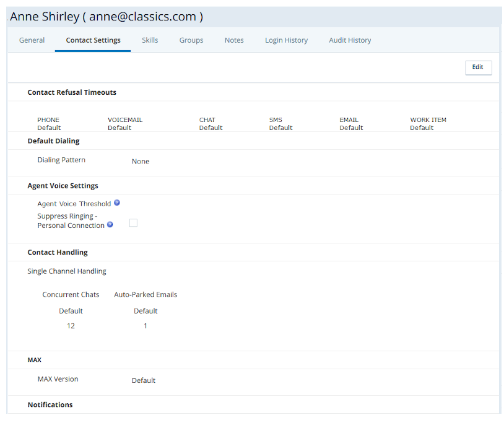This screenshot has width=504, height=438.
Task: Switch to the General tab
Action: (x=32, y=40)
